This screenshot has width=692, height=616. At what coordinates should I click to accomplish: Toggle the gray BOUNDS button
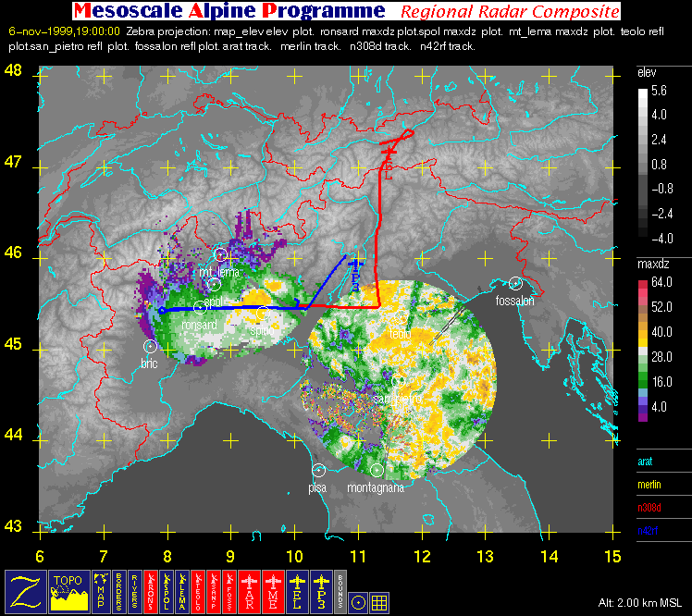click(340, 591)
